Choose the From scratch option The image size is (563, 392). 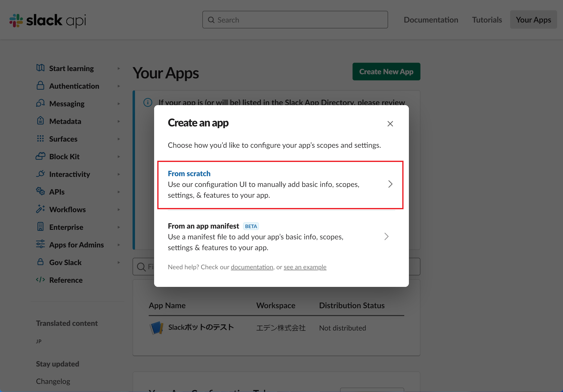(280, 185)
